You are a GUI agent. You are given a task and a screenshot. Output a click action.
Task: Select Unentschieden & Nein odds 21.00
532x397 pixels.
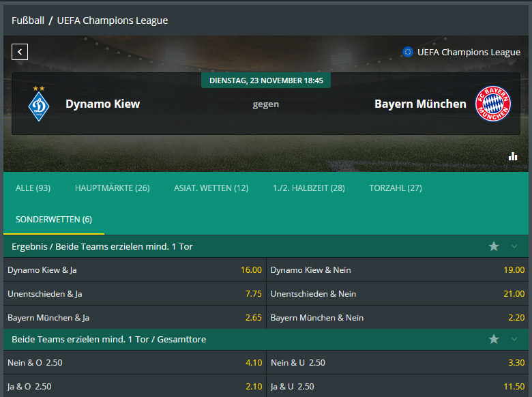(398, 293)
